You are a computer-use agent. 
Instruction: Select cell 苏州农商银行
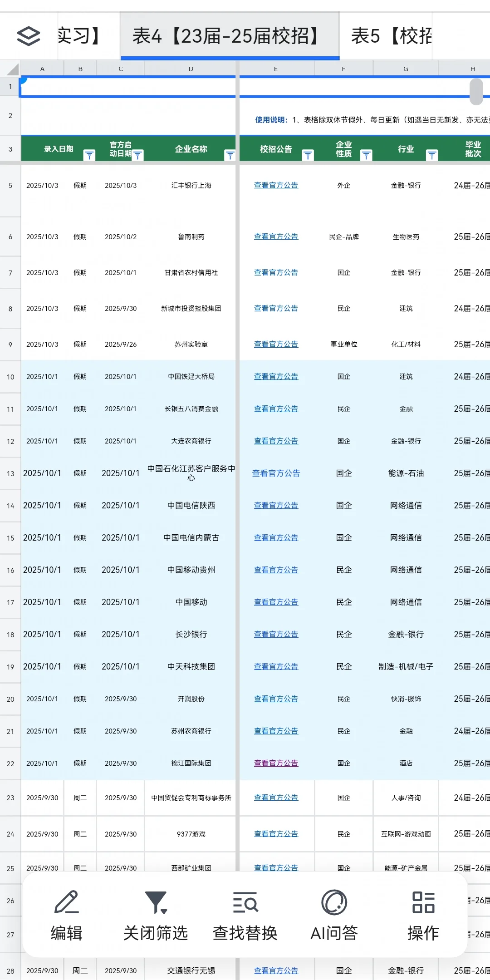pos(191,731)
